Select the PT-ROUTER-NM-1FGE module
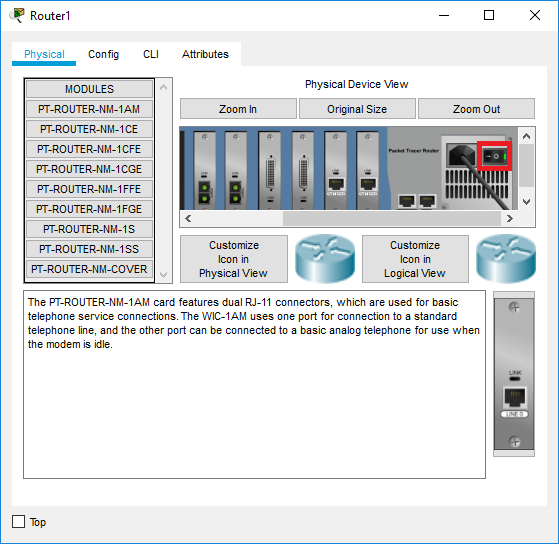This screenshot has width=559, height=544. 89,209
